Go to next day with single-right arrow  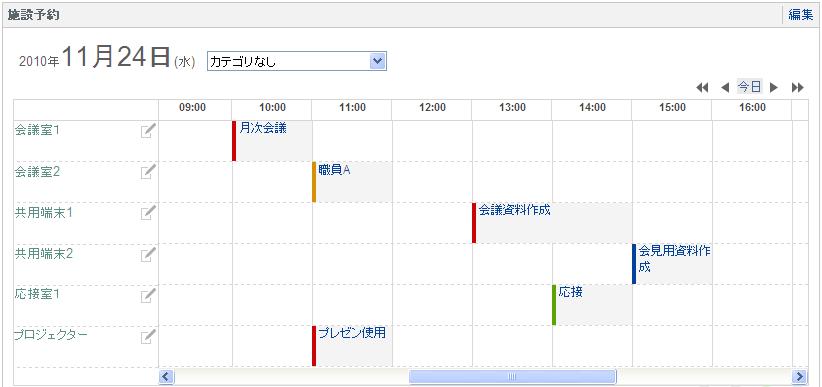773,88
